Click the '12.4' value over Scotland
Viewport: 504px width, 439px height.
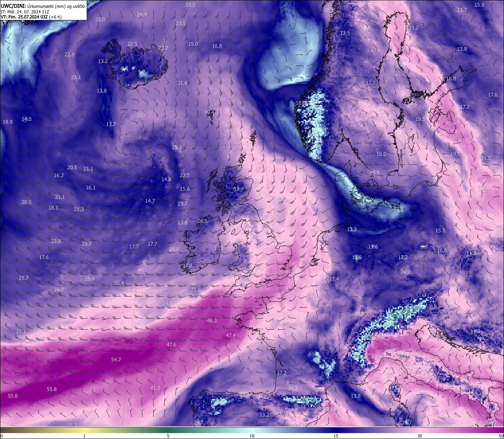[239, 189]
